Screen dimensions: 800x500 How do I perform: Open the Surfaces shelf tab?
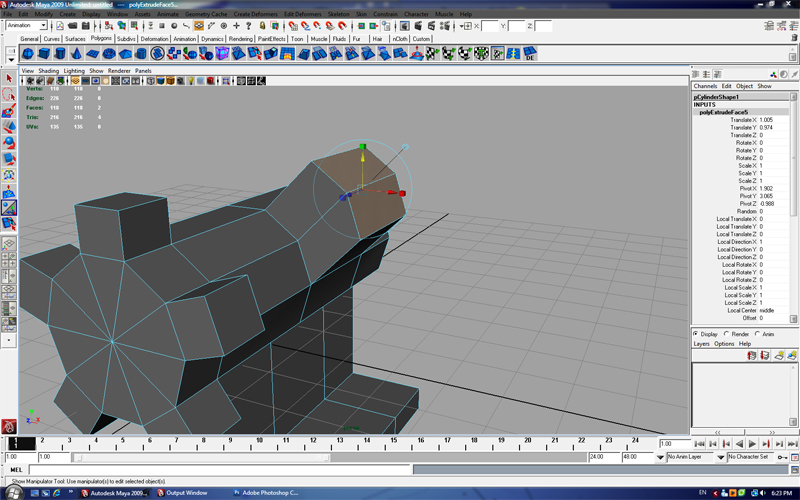coord(76,39)
